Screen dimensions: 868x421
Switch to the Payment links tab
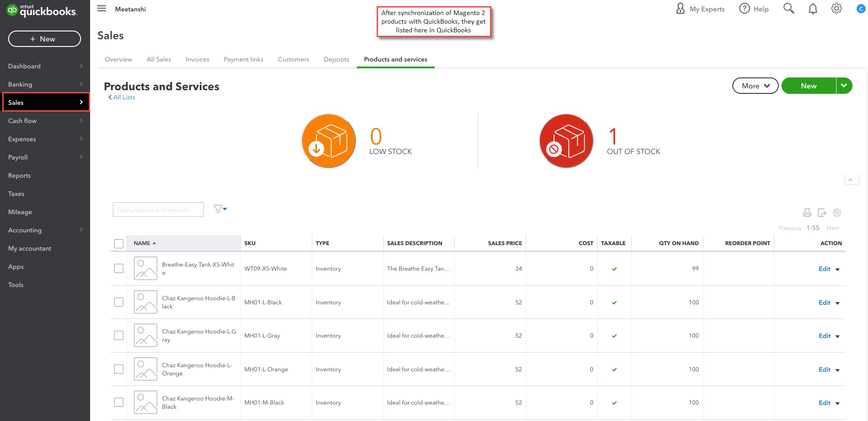244,59
